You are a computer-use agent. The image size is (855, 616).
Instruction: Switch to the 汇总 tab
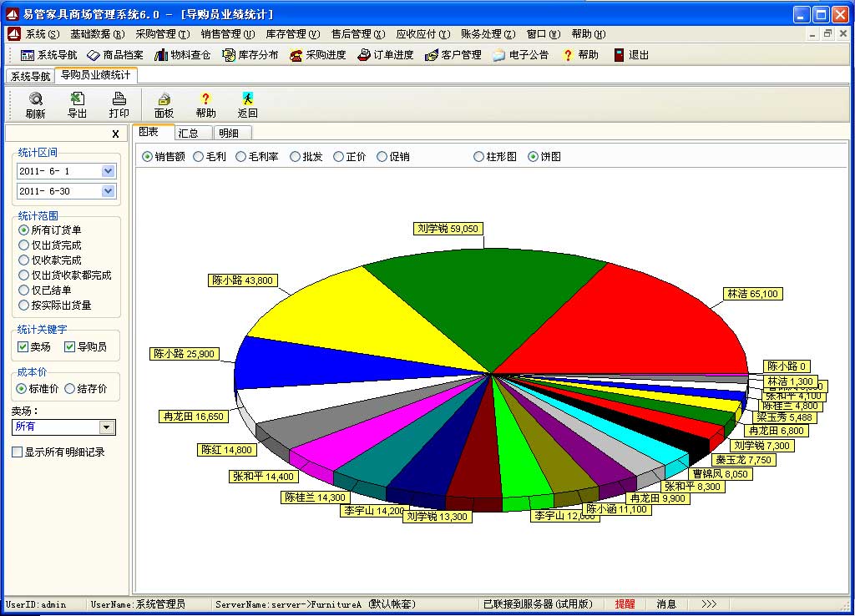189,133
